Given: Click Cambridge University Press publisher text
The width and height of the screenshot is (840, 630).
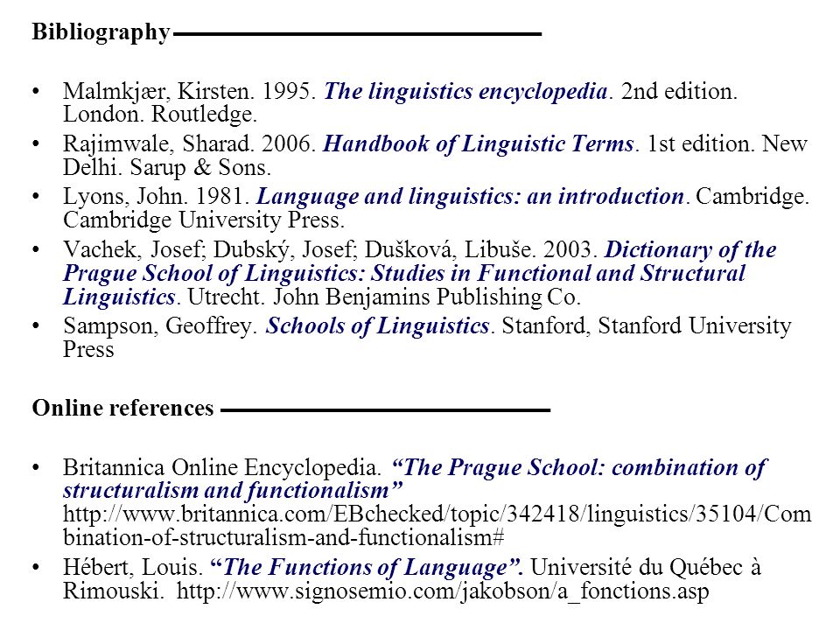Looking at the screenshot, I should (x=204, y=220).
